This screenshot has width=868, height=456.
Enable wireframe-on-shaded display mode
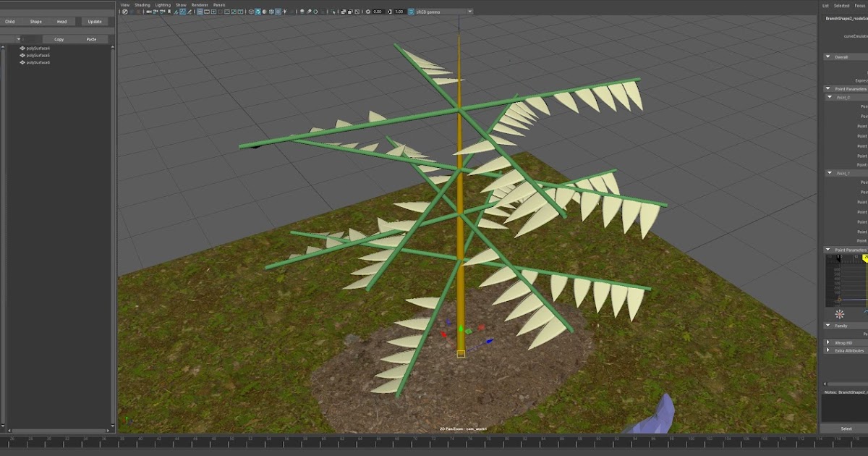(271, 11)
